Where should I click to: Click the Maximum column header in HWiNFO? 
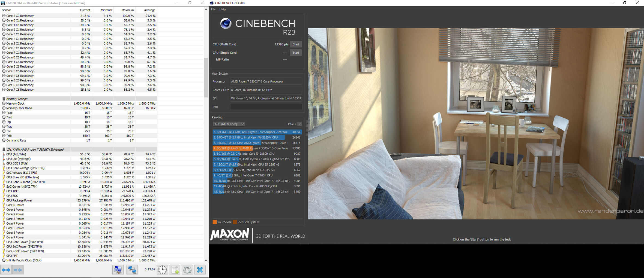tap(125, 10)
